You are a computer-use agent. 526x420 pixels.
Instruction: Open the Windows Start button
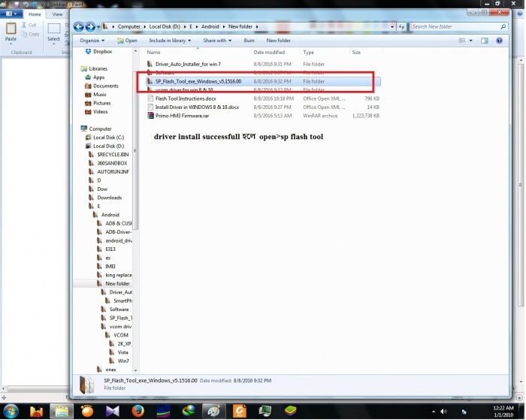pos(10,411)
